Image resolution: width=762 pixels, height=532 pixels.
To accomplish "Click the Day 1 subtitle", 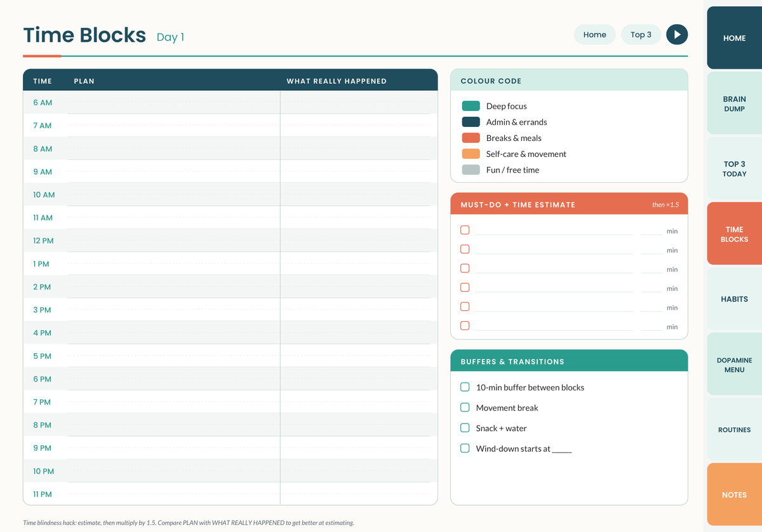I will tap(170, 37).
